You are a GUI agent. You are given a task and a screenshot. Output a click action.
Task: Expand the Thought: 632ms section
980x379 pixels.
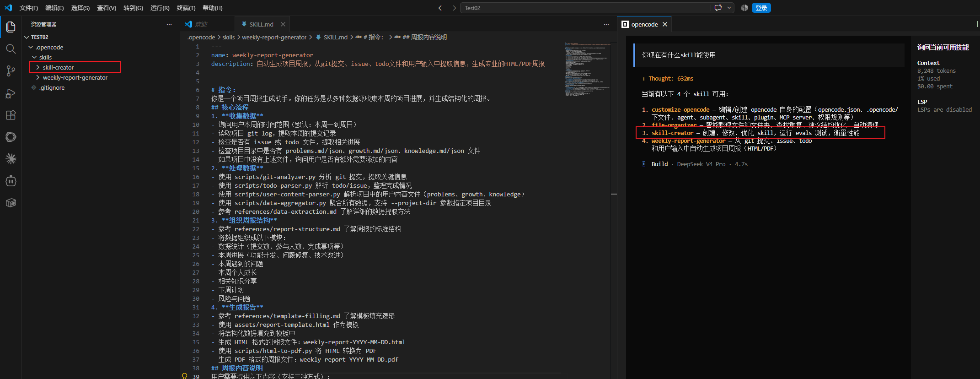(x=668, y=79)
